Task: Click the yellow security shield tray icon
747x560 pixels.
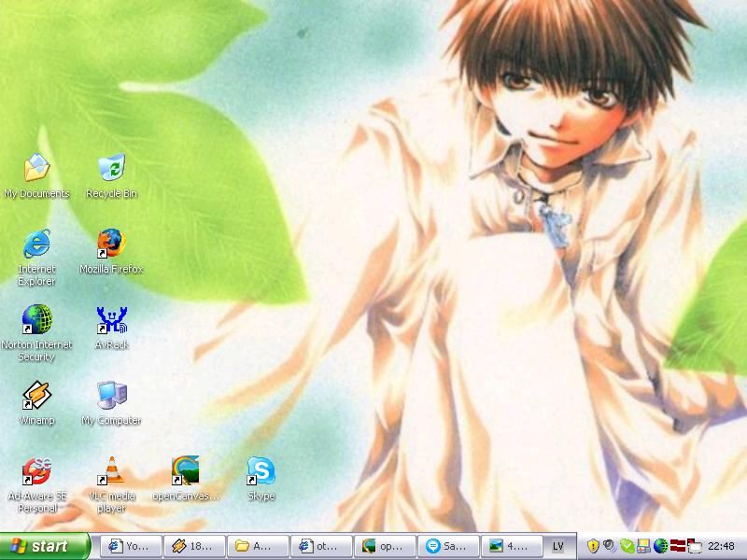Action: [x=593, y=546]
